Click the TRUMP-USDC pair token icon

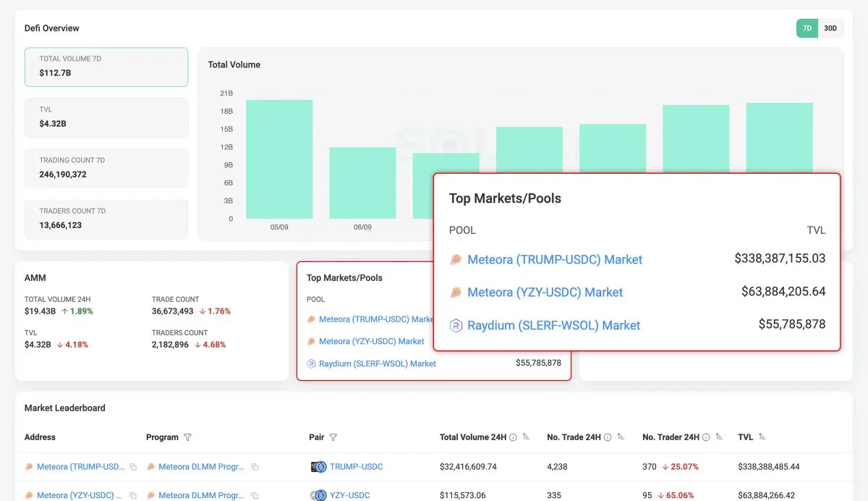[318, 467]
